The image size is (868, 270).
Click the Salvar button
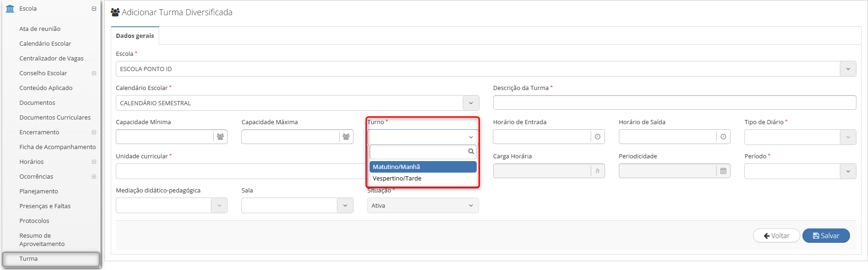coord(826,235)
